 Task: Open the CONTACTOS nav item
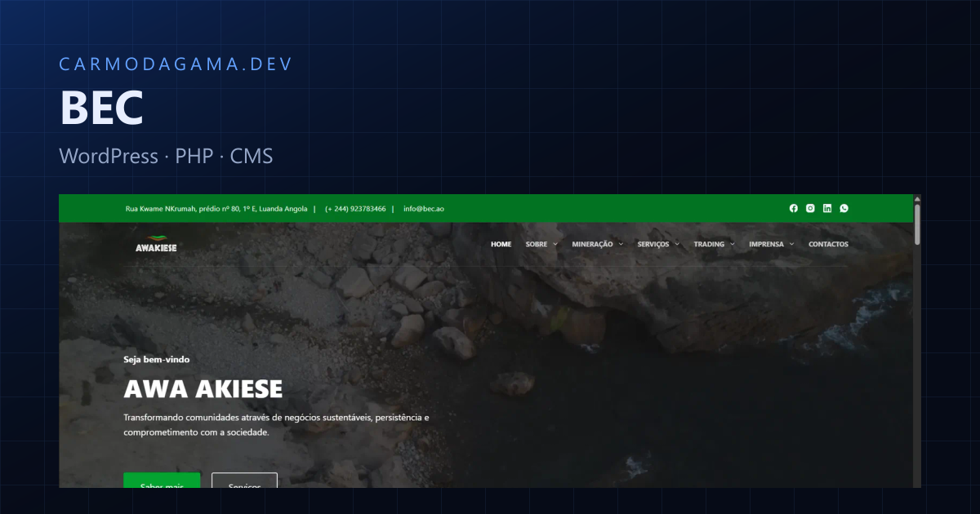click(828, 244)
